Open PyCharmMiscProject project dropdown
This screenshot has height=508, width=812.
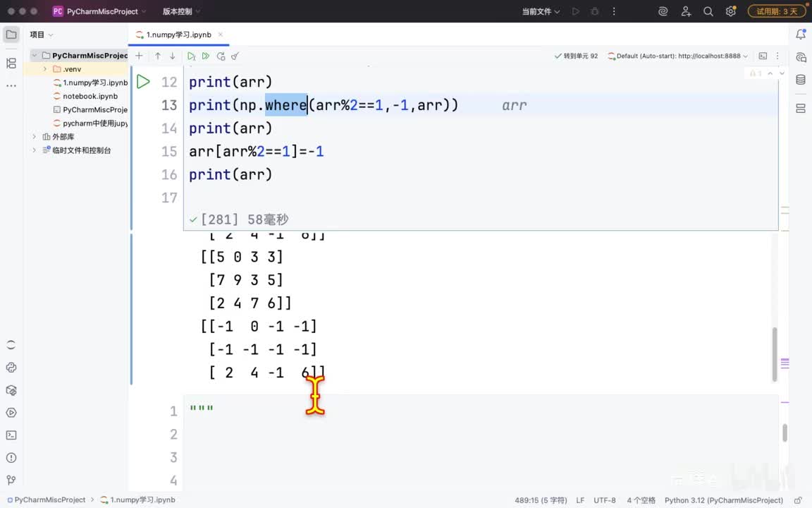[x=99, y=11]
